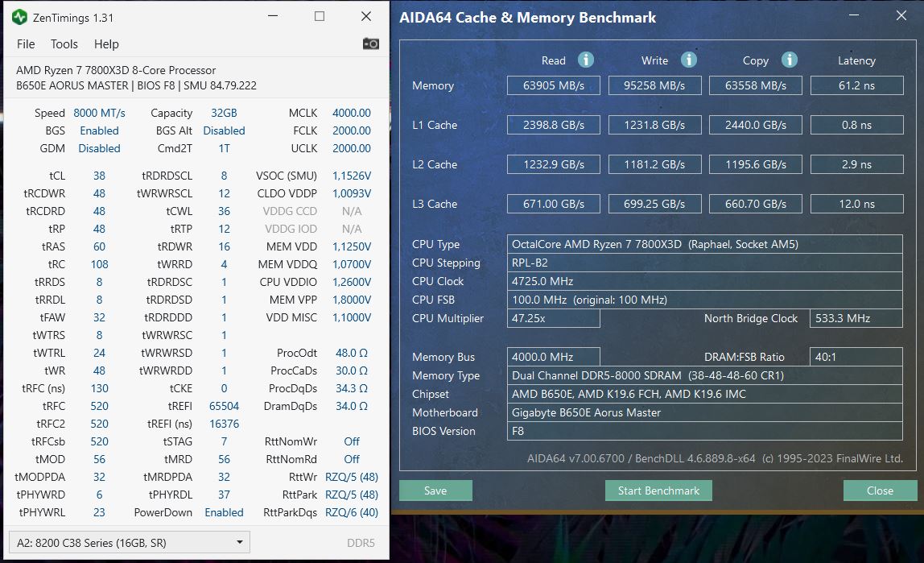Click the tRC value 108
Viewport: 924px width, 563px height.
click(x=99, y=264)
